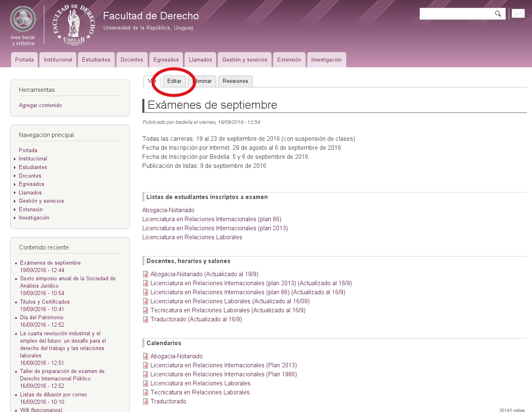
Task: Open Portada link in Navegación principal
Action: click(28, 151)
